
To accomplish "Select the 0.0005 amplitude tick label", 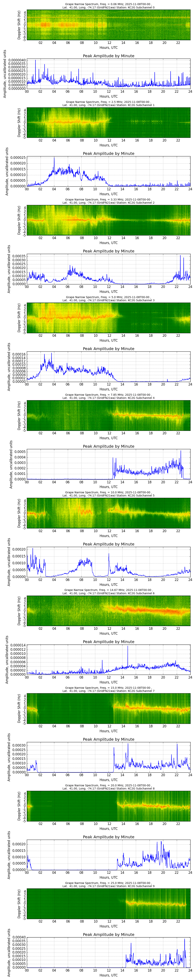I will (20, 452).
